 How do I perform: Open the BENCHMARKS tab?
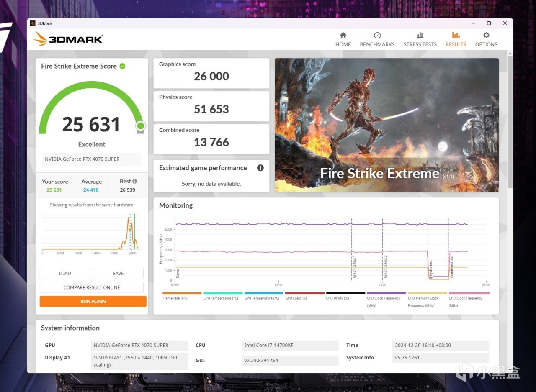click(377, 39)
